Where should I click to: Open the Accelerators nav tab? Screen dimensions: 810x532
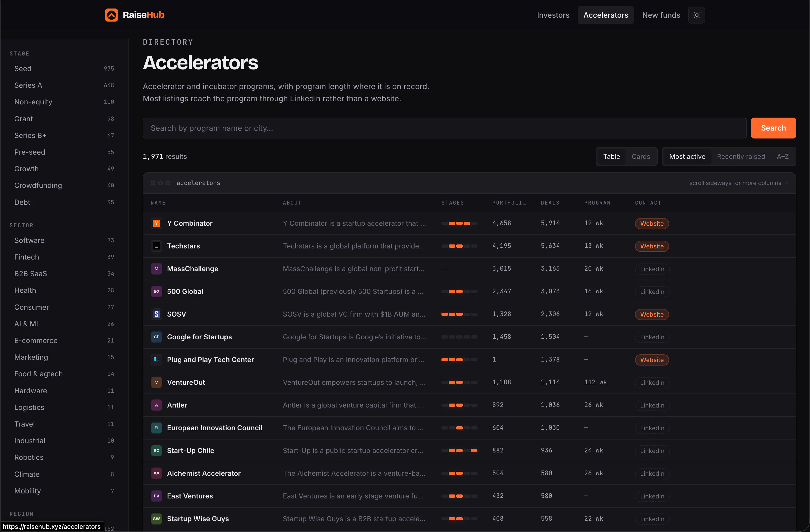(x=606, y=15)
